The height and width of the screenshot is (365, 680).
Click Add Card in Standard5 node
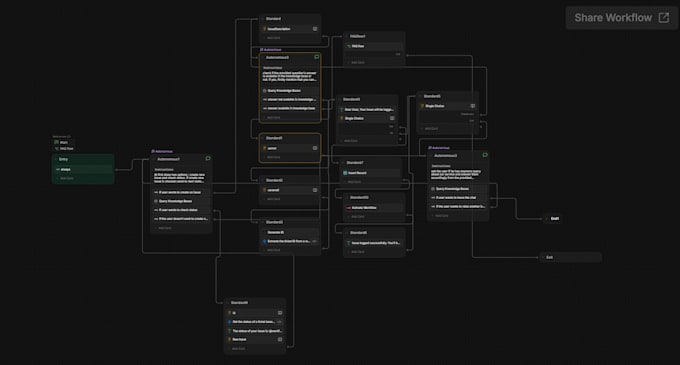(431, 129)
